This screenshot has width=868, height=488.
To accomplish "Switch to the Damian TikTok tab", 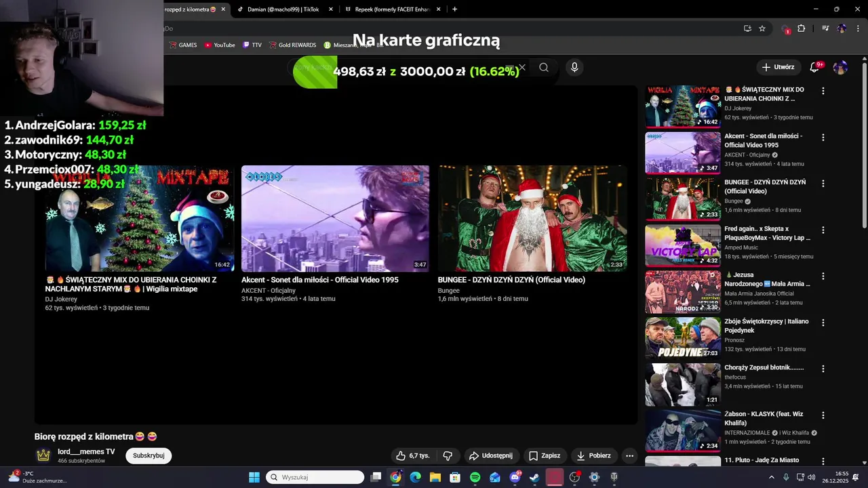I will coord(284,9).
